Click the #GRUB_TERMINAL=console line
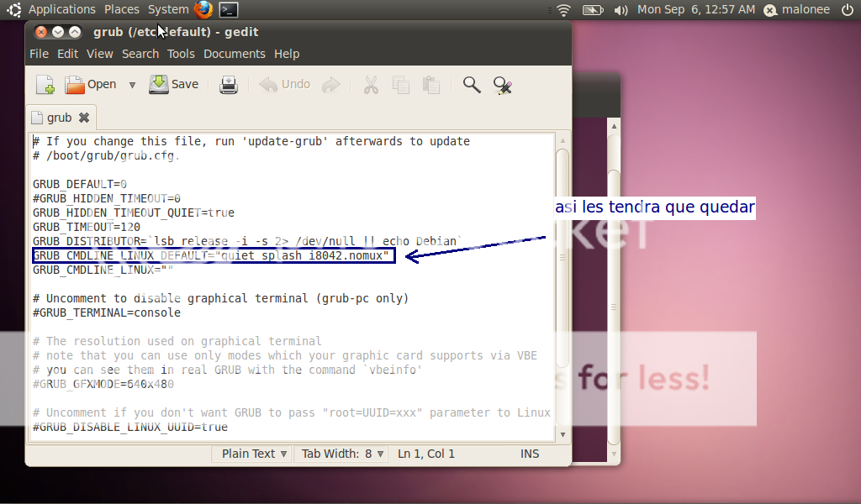Image resolution: width=861 pixels, height=504 pixels. tap(107, 312)
